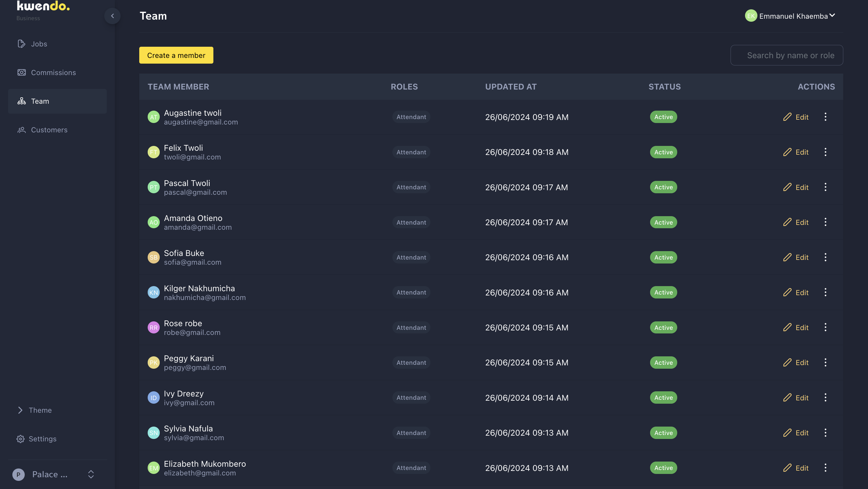868x489 pixels.
Task: Click Create a member button
Action: [x=176, y=55]
